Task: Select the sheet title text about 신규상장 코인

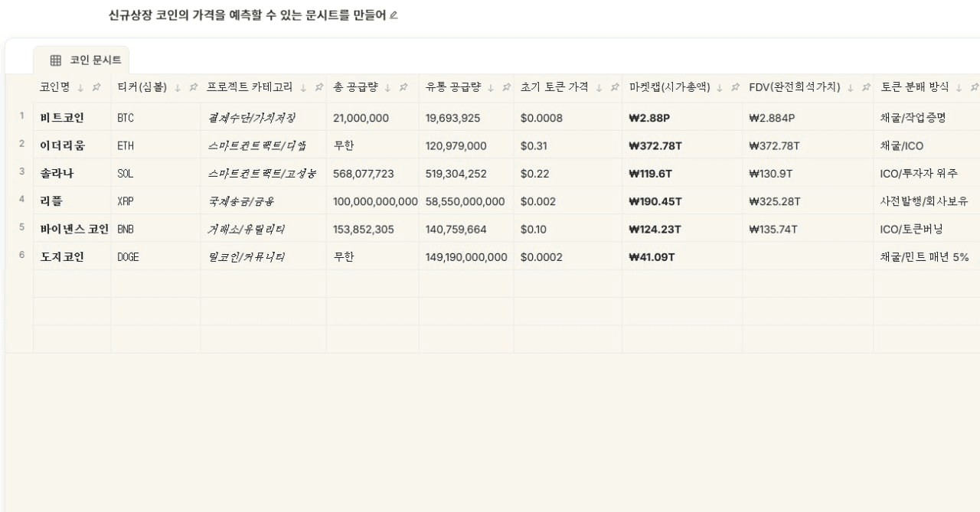Action: 247,15
